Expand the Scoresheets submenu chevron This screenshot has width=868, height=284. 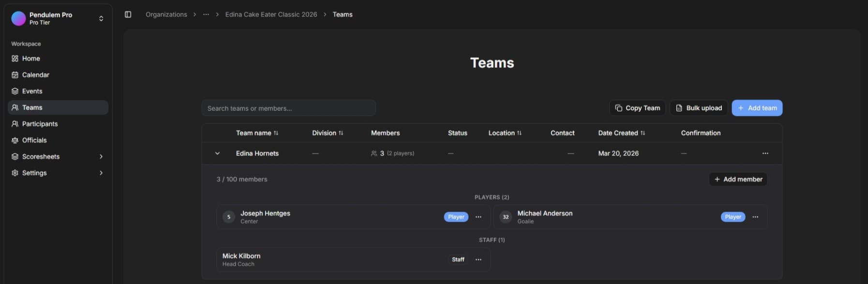[101, 157]
